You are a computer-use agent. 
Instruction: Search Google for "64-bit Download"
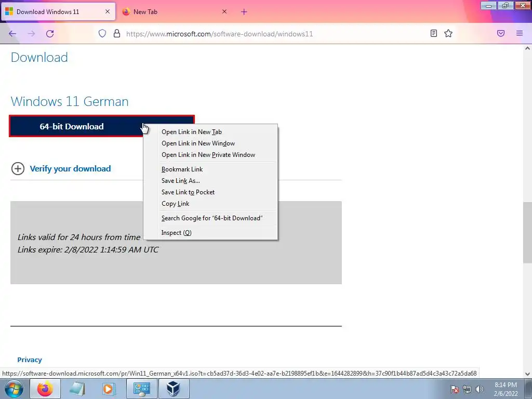pyautogui.click(x=212, y=218)
